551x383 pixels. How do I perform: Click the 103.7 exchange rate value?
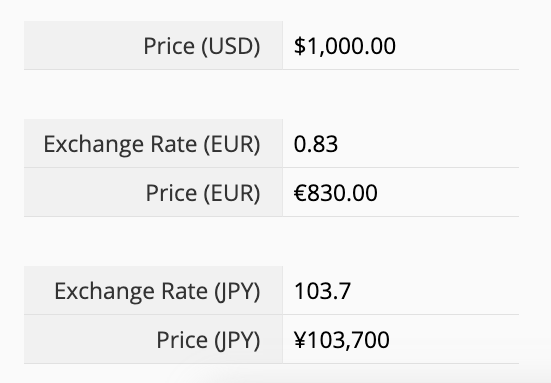pyautogui.click(x=322, y=291)
